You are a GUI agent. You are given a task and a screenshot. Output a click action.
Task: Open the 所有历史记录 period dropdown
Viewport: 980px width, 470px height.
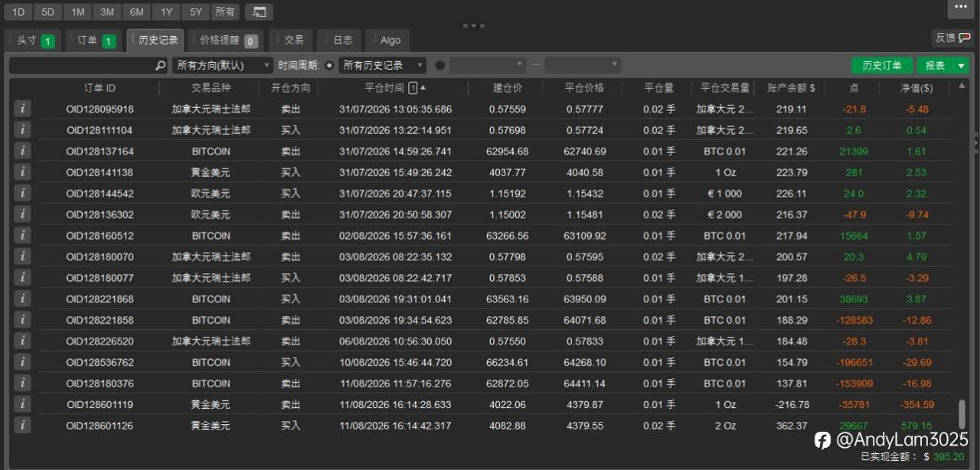[382, 66]
